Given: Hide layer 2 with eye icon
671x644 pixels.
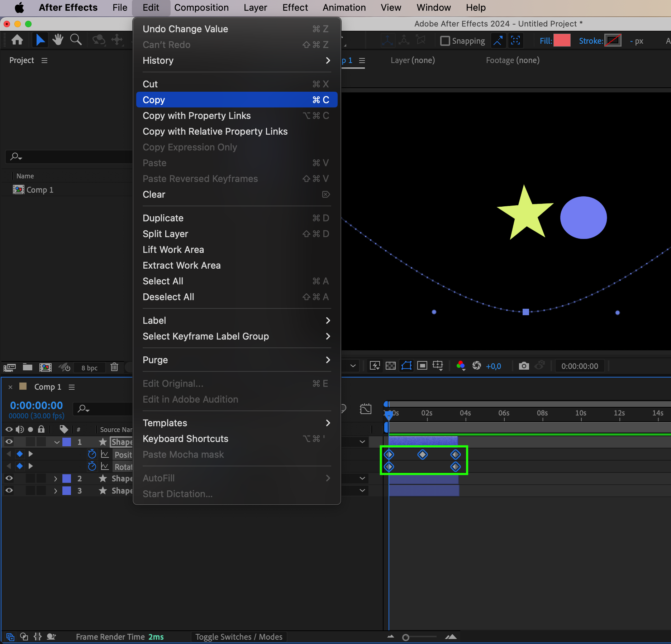Looking at the screenshot, I should [x=9, y=479].
